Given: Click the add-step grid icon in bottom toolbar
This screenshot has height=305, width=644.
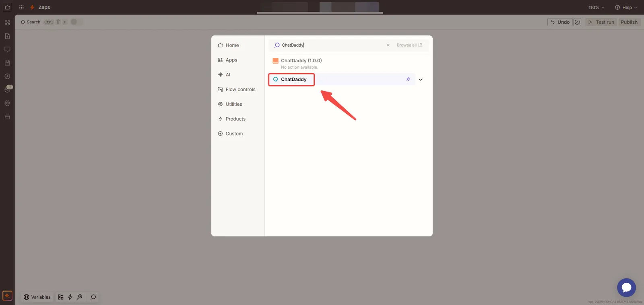Looking at the screenshot, I should (x=61, y=297).
